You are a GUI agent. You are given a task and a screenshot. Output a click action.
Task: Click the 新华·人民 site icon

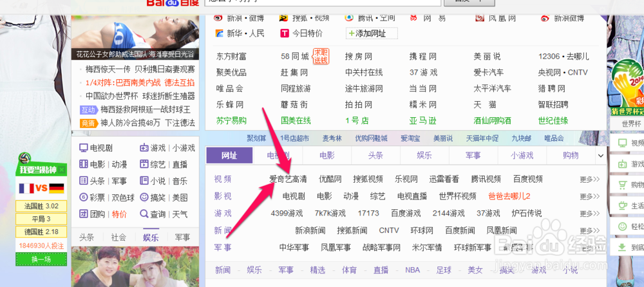[220, 33]
